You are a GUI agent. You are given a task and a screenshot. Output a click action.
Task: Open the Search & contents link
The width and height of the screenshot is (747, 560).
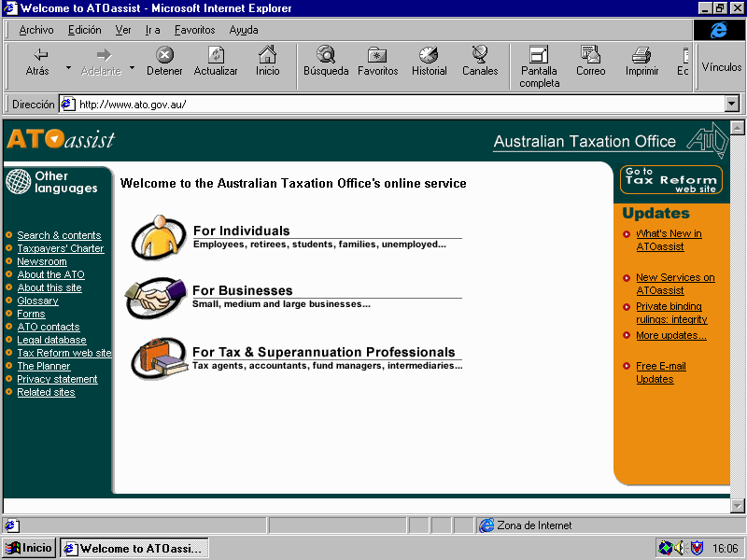coord(59,235)
